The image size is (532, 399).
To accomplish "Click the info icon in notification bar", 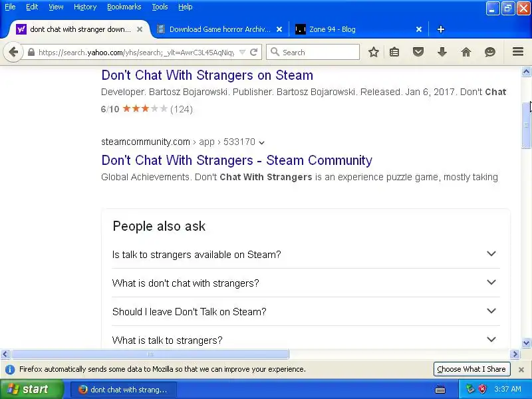I will pyautogui.click(x=10, y=370).
